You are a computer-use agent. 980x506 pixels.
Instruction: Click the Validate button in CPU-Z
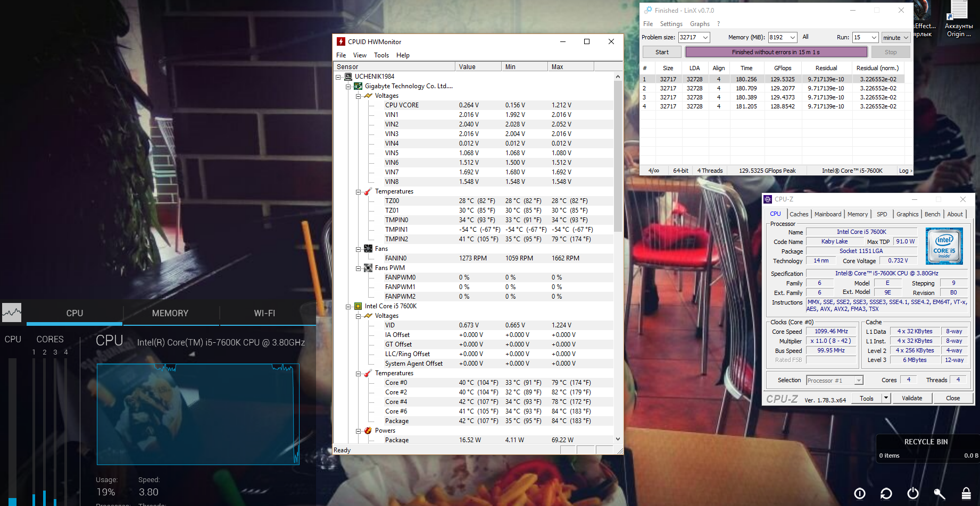pyautogui.click(x=912, y=398)
